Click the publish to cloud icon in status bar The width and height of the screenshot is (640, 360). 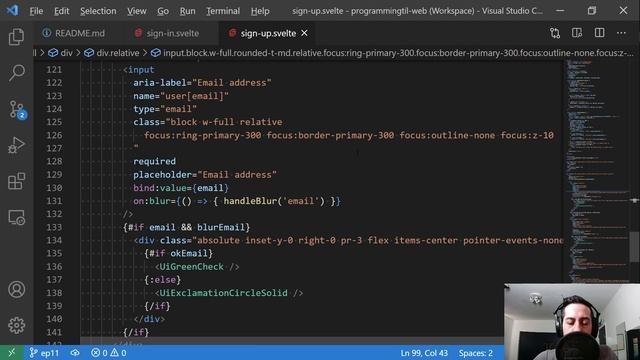(75, 353)
